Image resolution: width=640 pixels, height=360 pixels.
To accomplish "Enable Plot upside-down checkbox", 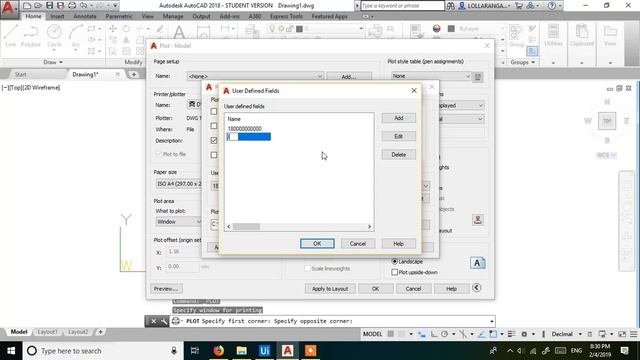I will point(394,272).
